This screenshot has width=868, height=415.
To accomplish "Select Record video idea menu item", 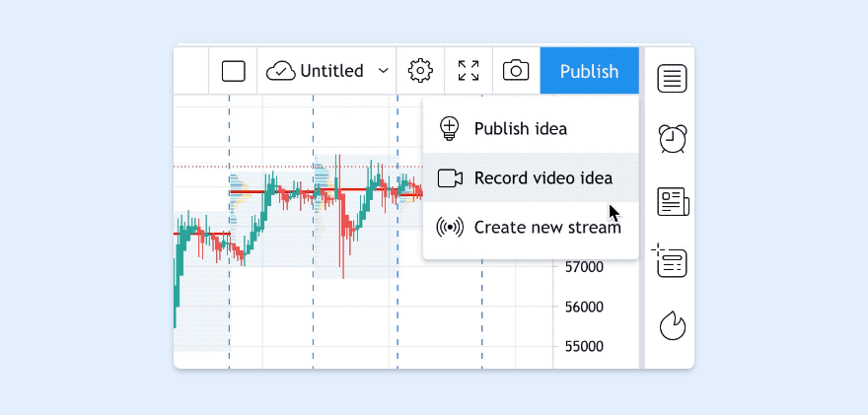I will pyautogui.click(x=542, y=178).
